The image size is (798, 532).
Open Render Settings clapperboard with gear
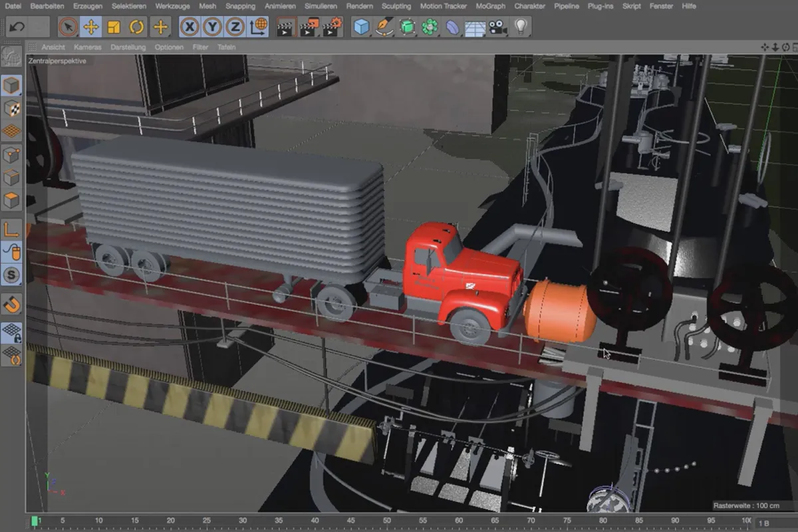click(x=332, y=27)
